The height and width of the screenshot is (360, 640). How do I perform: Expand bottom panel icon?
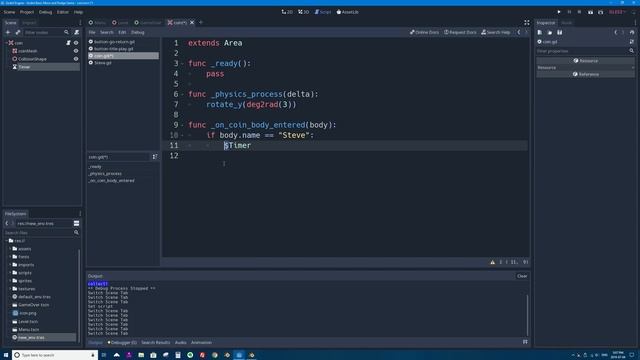click(525, 342)
